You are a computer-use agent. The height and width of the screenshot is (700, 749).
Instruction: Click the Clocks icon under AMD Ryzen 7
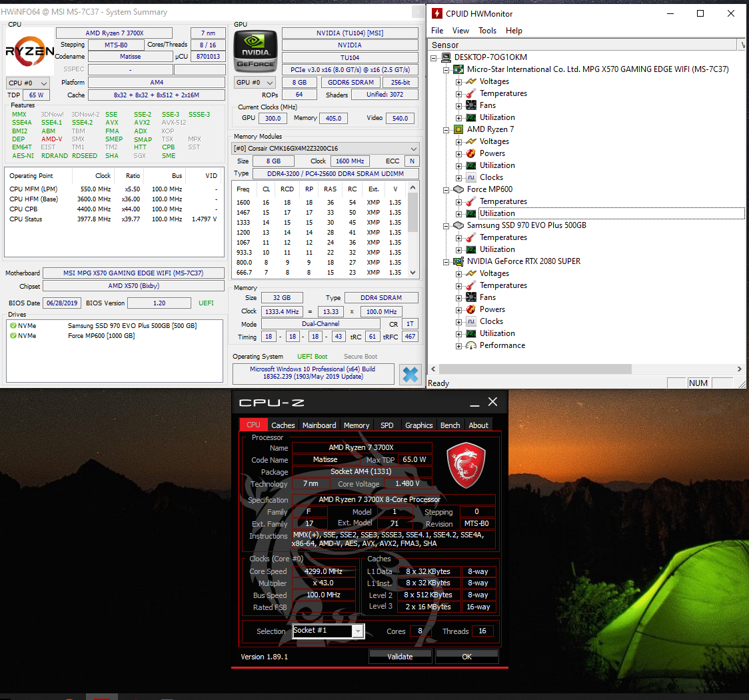click(x=471, y=177)
